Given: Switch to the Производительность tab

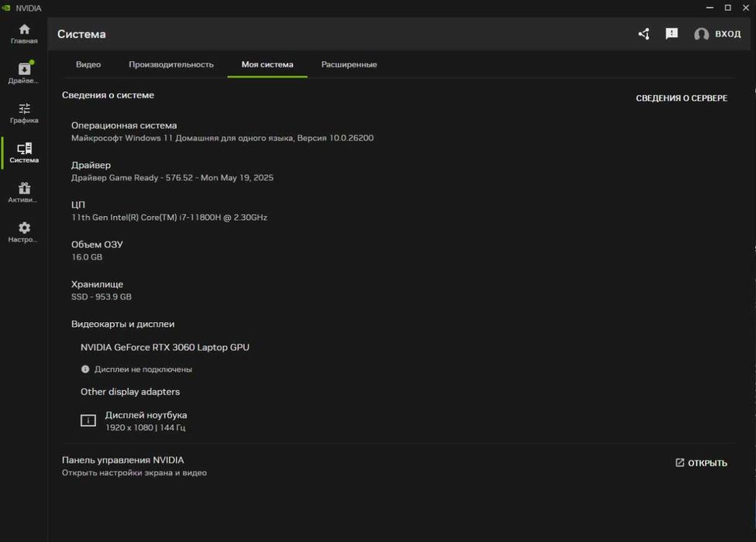Looking at the screenshot, I should [171, 64].
